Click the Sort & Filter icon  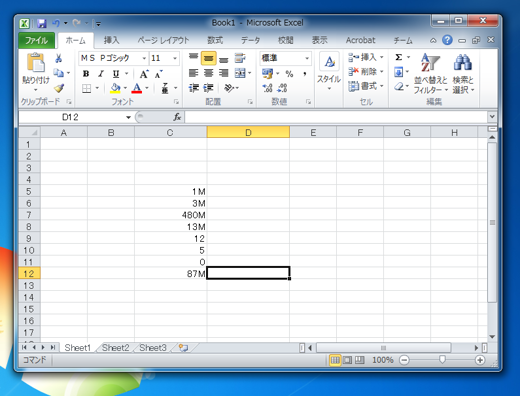(430, 62)
